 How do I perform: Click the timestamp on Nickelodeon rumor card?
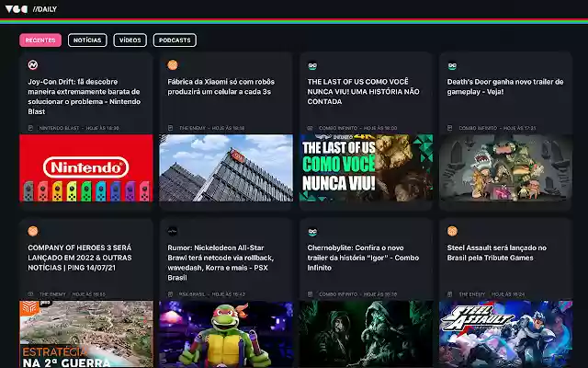pyautogui.click(x=229, y=294)
